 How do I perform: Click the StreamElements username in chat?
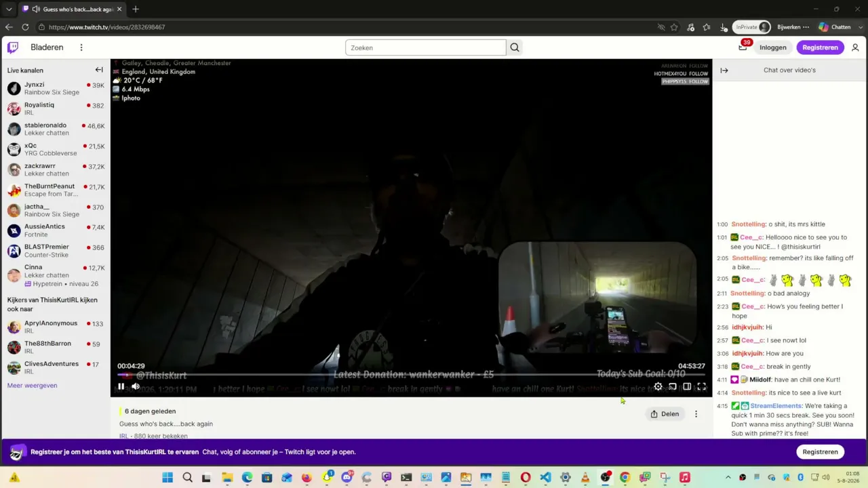point(776,406)
